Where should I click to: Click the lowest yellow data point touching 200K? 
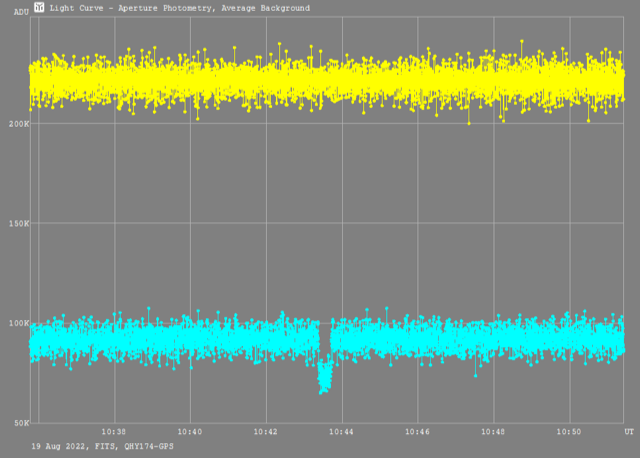tap(469, 123)
